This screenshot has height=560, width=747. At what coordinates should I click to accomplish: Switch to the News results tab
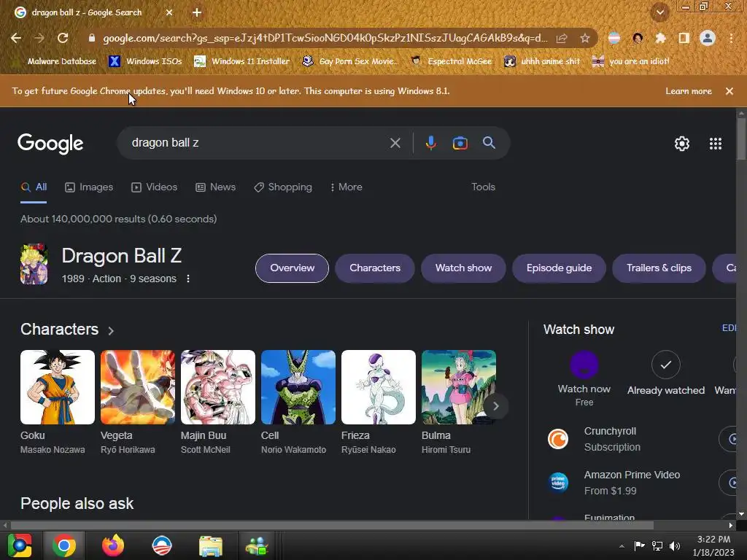point(215,187)
